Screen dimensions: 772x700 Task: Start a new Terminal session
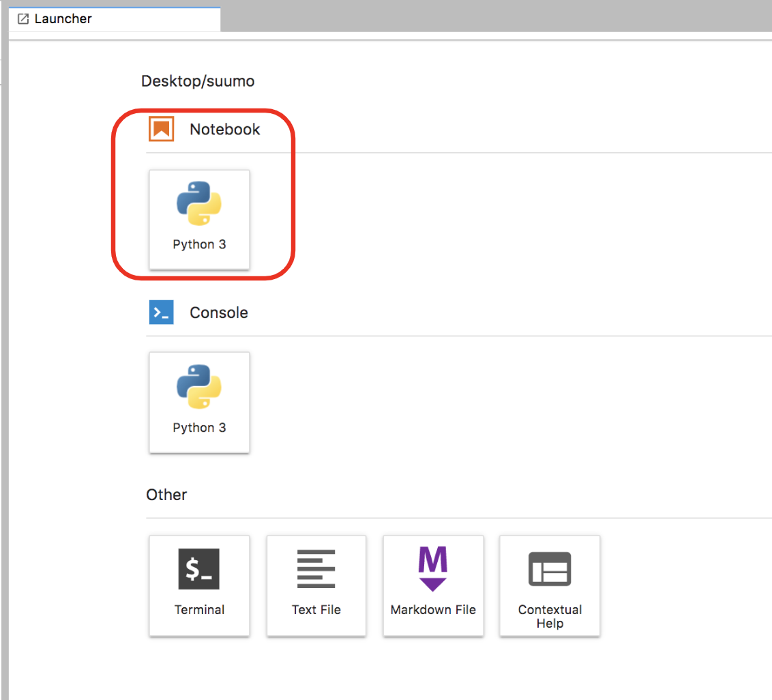(x=199, y=585)
